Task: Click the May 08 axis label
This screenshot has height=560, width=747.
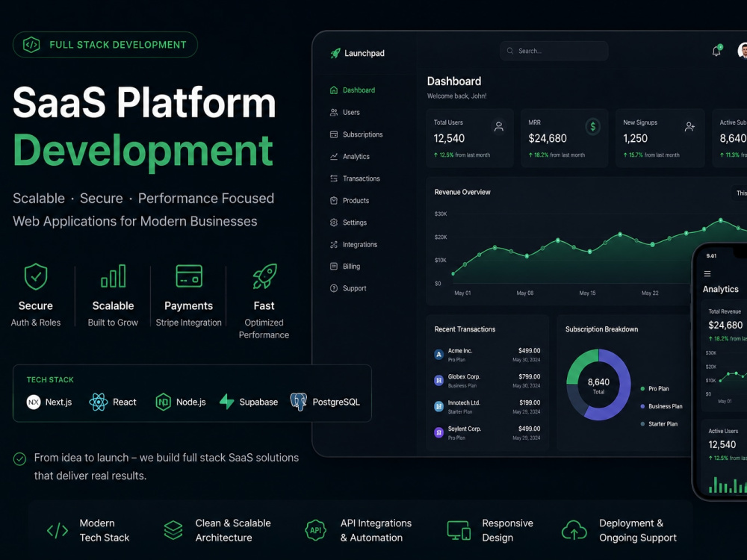Action: [x=525, y=293]
